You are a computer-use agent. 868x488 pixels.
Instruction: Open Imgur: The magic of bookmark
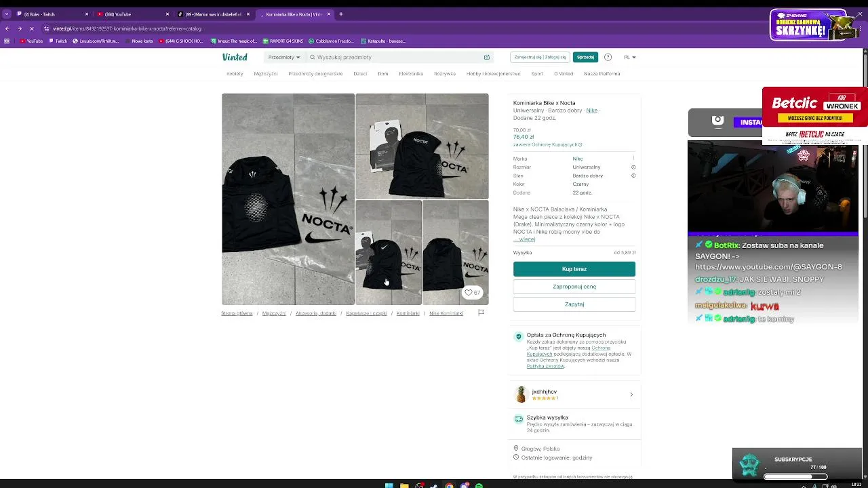[235, 41]
